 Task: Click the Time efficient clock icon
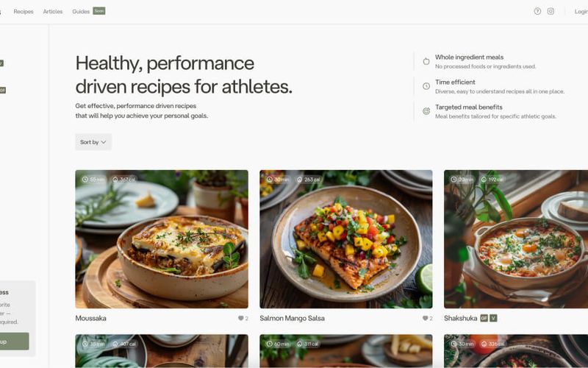pos(426,86)
